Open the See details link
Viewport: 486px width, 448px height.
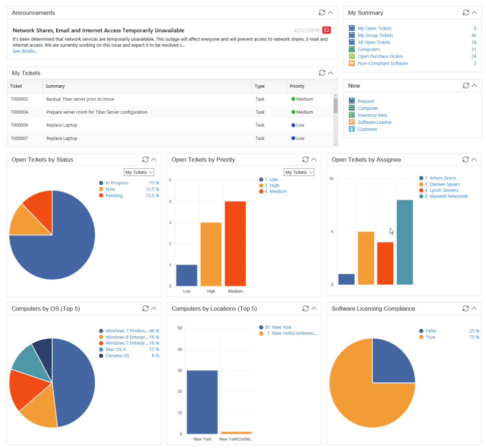(x=25, y=51)
